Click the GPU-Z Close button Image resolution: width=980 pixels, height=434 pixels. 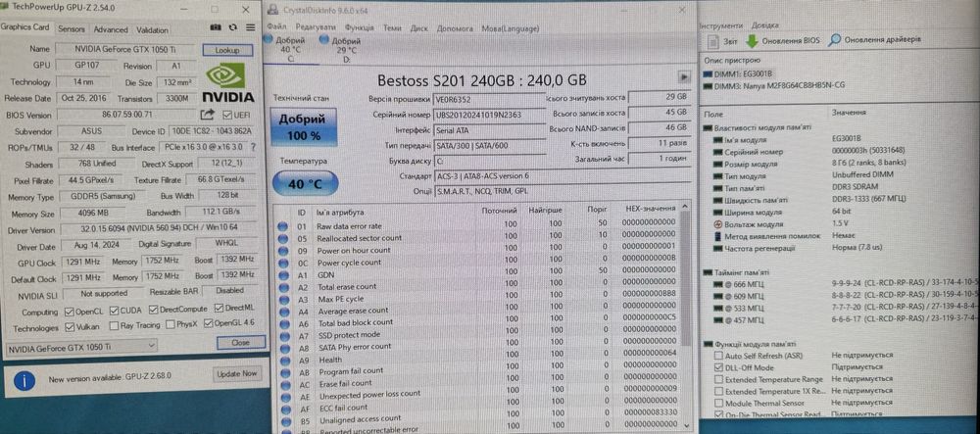coord(241,343)
